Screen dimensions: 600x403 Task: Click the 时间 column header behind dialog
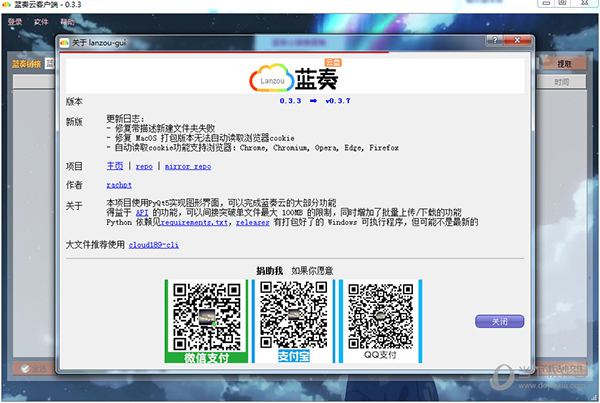pyautogui.click(x=561, y=82)
